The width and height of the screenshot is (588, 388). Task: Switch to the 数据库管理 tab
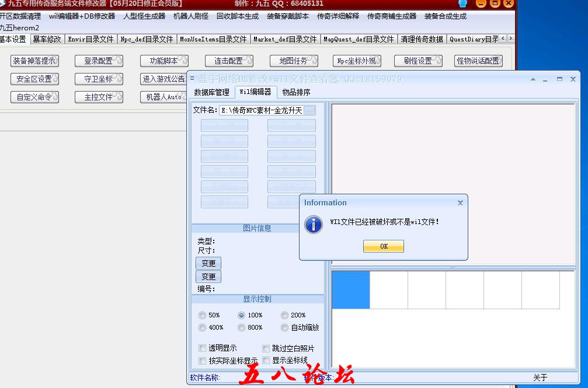point(211,92)
